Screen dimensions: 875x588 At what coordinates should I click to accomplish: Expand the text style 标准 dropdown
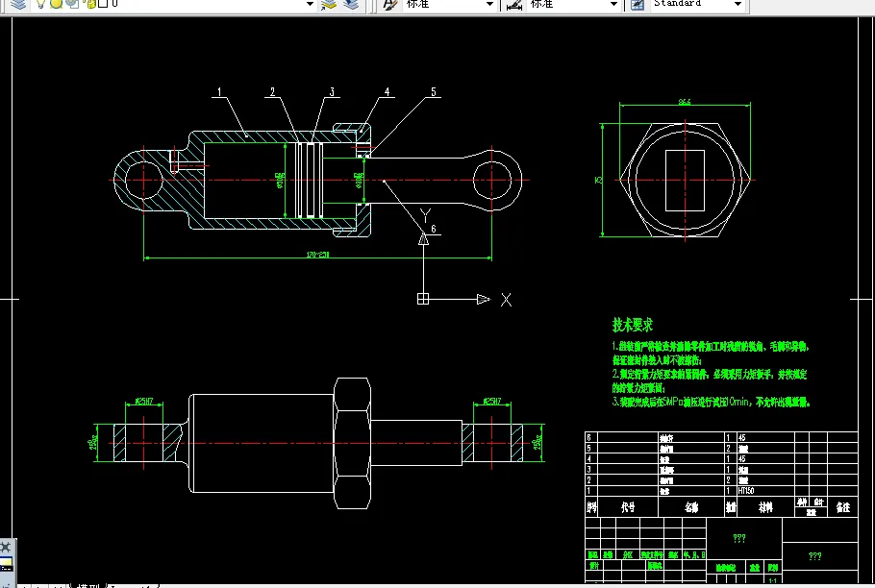point(489,5)
